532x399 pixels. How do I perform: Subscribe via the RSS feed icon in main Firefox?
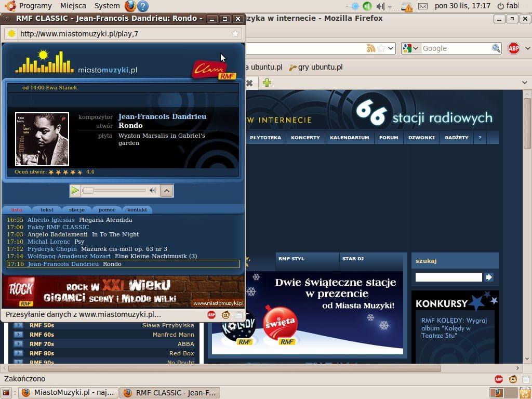[371, 48]
